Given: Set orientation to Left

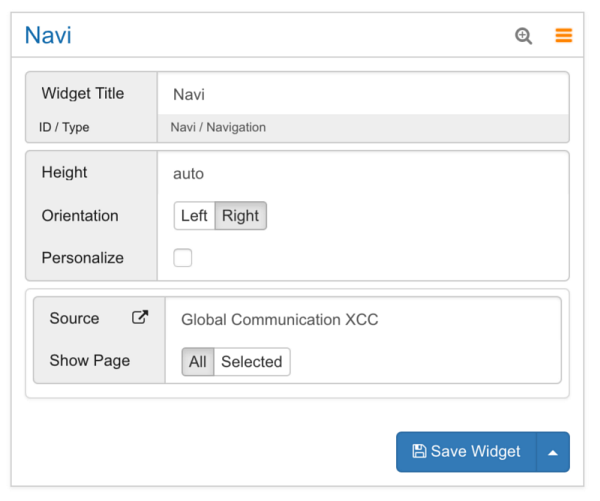Looking at the screenshot, I should pyautogui.click(x=194, y=216).
